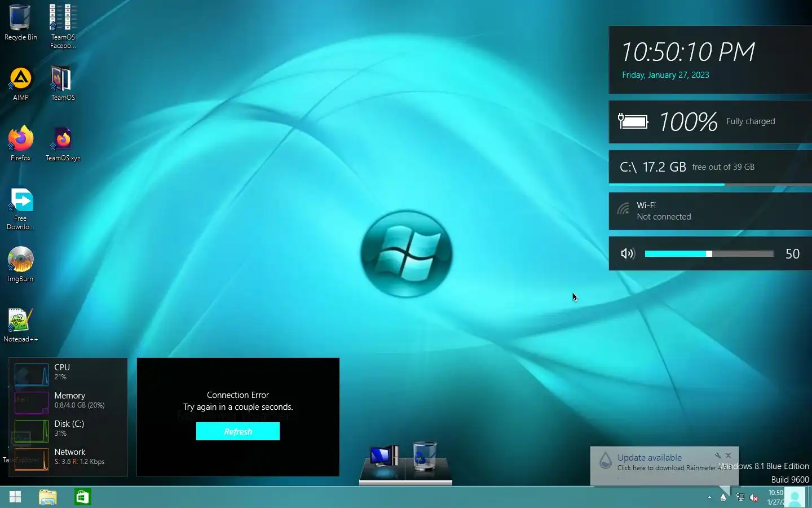Click the CPU usage graph
Image resolution: width=812 pixels, height=508 pixels.
pos(32,374)
